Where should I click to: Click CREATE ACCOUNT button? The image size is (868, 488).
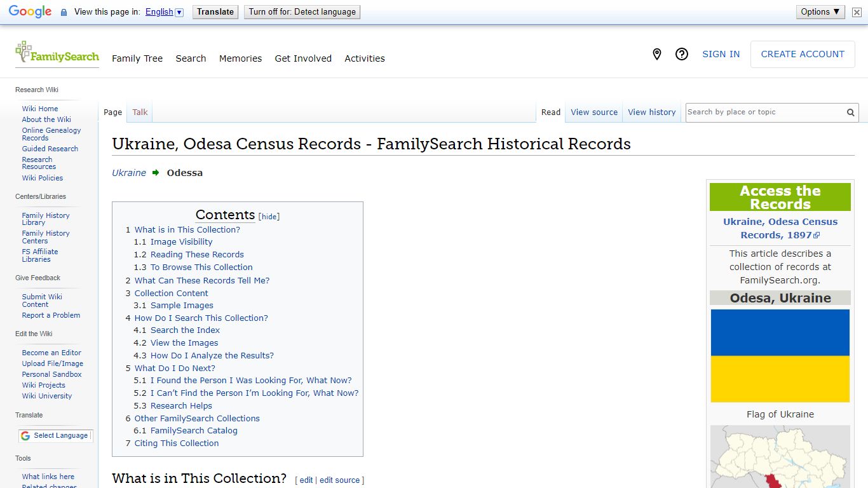tap(803, 55)
